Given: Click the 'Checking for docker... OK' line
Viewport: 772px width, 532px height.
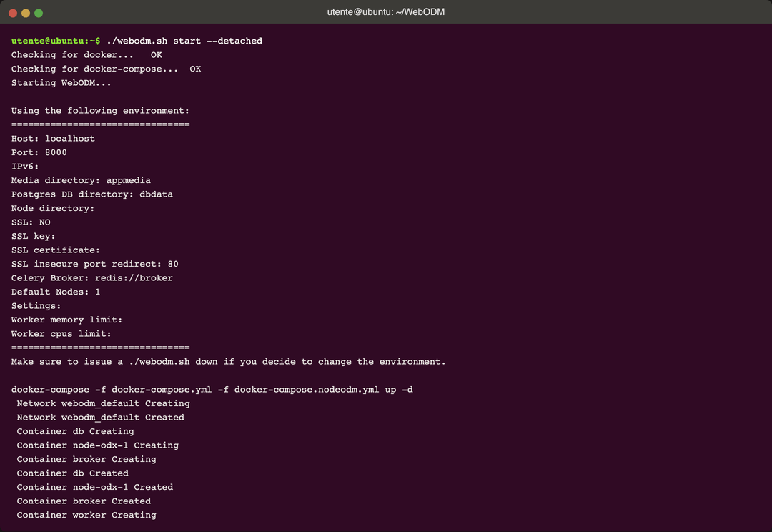Looking at the screenshot, I should (86, 54).
